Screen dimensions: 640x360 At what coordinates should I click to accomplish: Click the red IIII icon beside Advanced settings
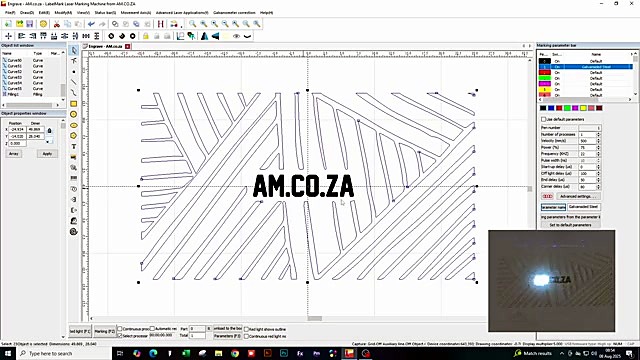[547, 196]
